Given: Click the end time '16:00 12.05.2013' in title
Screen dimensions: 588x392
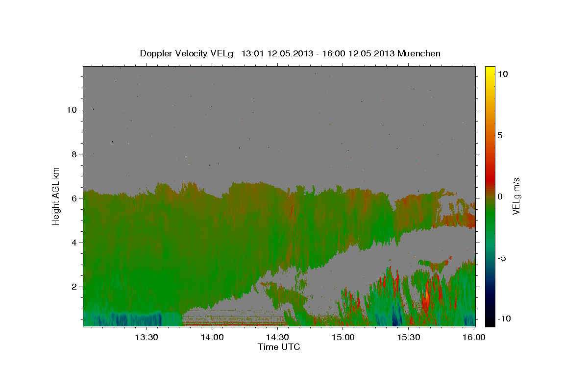Looking at the screenshot, I should (x=359, y=53).
